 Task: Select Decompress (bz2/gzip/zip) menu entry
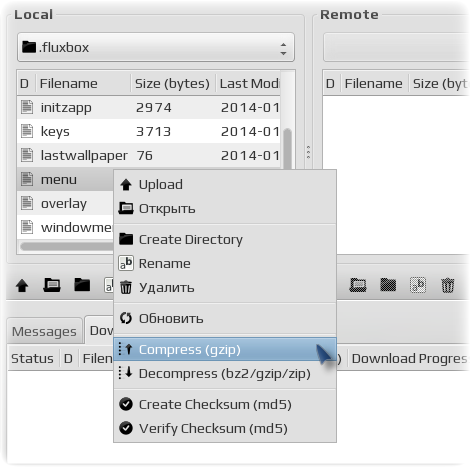click(225, 373)
